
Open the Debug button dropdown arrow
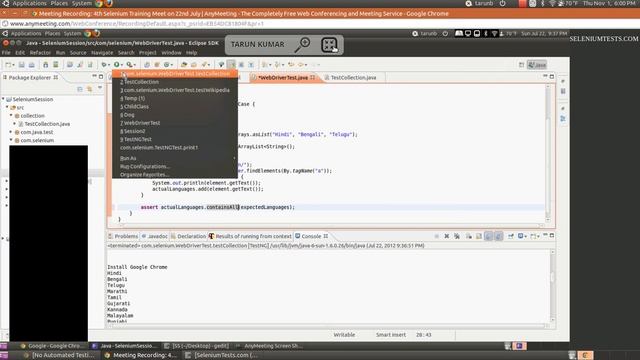pos(109,65)
